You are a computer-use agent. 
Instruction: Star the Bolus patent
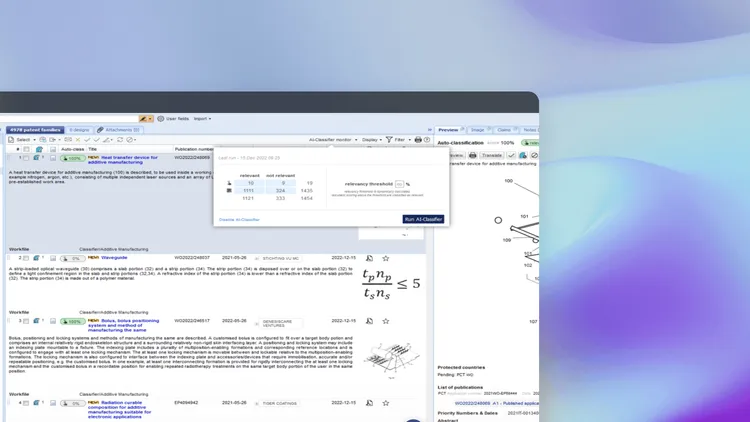(x=386, y=321)
